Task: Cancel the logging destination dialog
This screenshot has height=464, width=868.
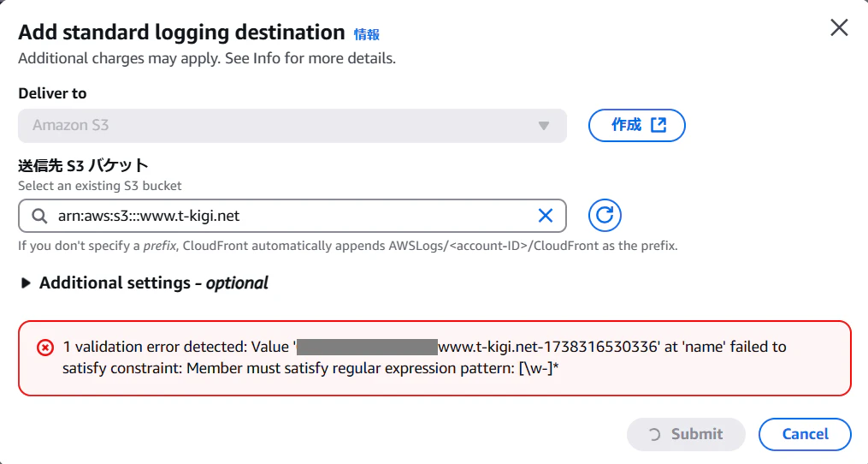Action: tap(804, 434)
